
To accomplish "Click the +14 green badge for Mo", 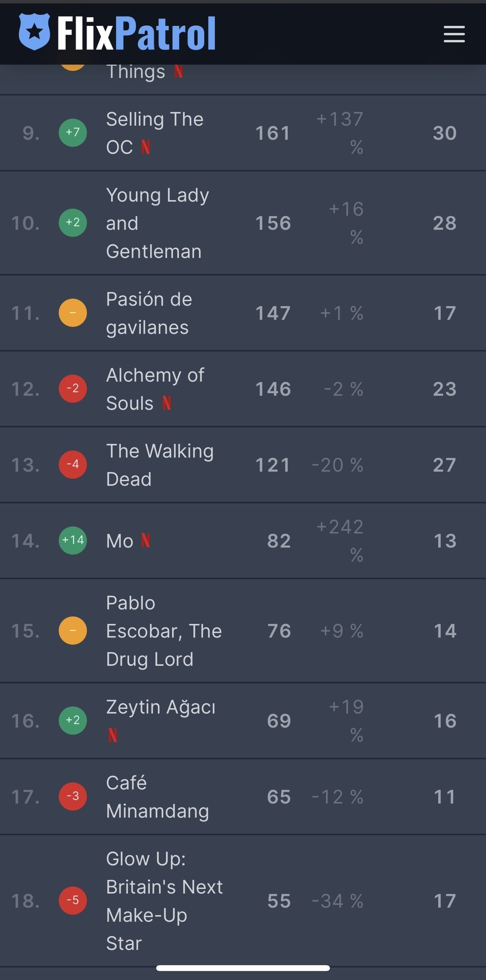I will point(73,540).
